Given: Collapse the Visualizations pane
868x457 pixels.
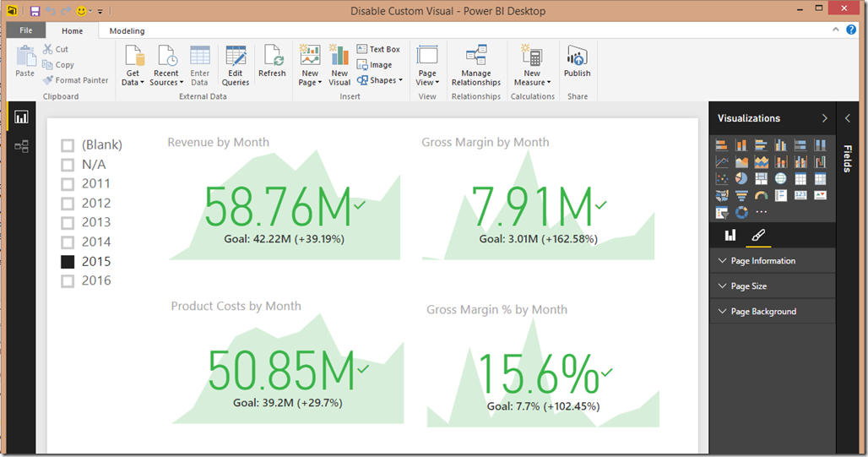Looking at the screenshot, I should tap(824, 118).
